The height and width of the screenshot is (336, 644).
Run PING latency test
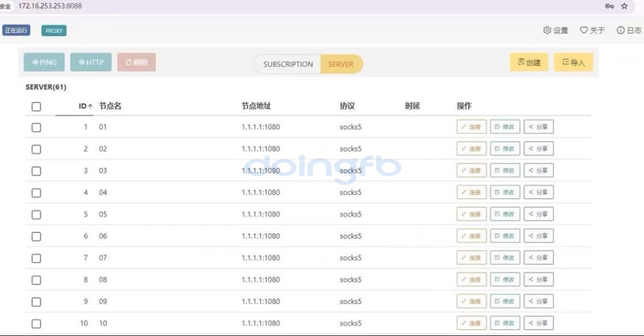tap(45, 63)
